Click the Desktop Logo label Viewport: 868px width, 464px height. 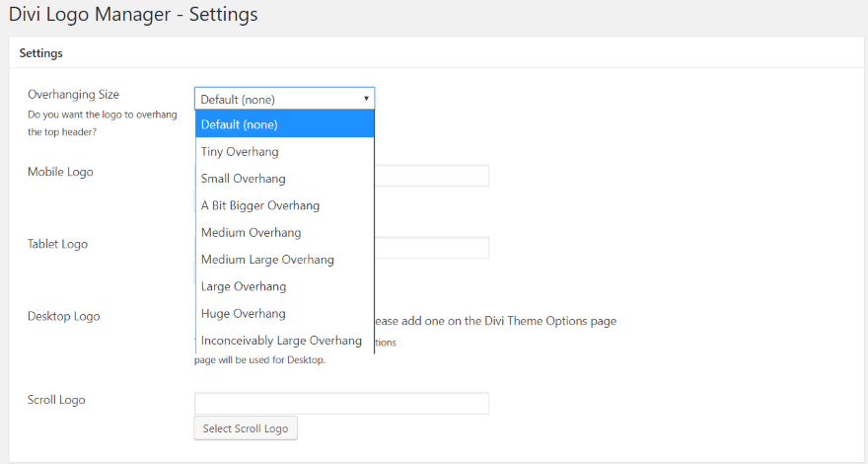click(x=63, y=317)
